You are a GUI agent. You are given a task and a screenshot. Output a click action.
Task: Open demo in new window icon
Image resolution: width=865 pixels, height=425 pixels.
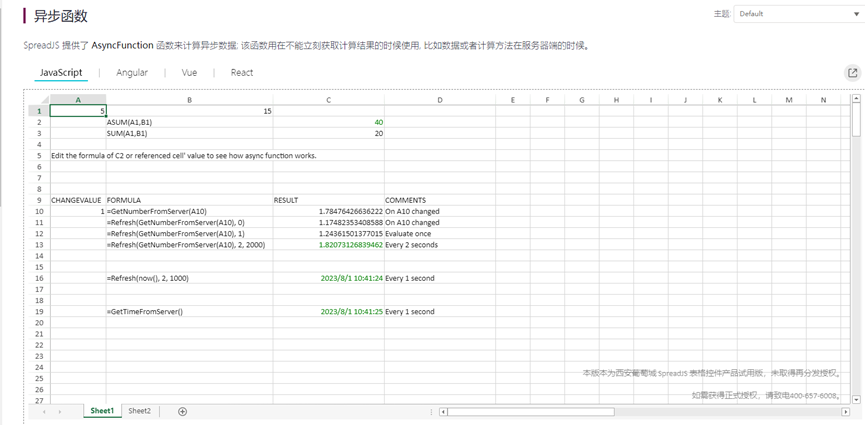point(852,73)
